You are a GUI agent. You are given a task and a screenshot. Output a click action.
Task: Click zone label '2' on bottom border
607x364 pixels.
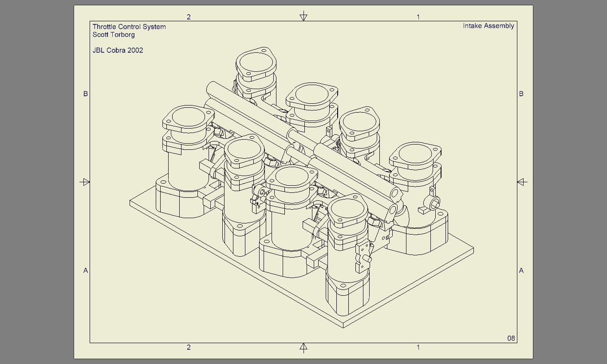pos(189,347)
